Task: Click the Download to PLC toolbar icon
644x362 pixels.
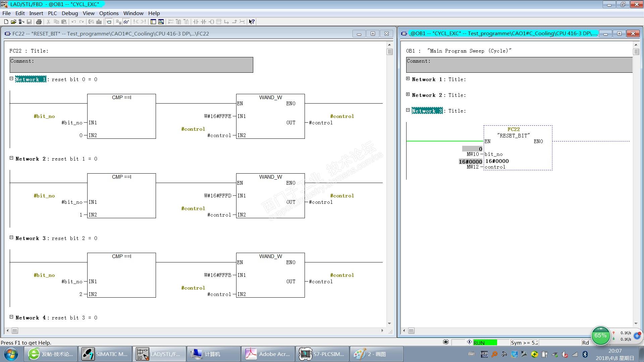Action: click(x=99, y=22)
